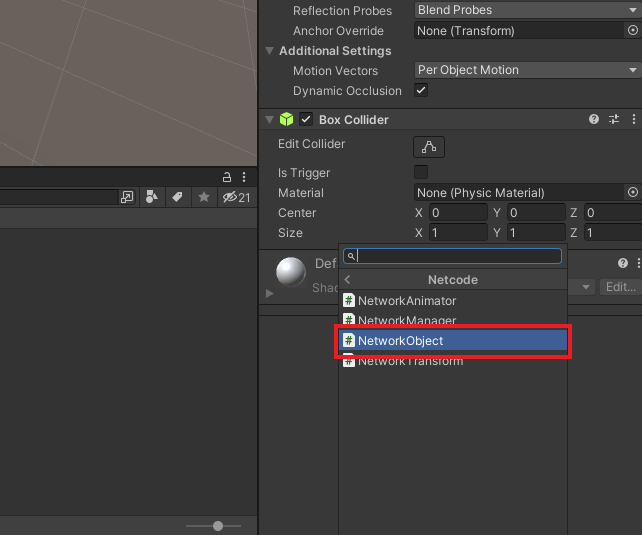Open Box Collider presets icon
Image resolution: width=642 pixels, height=535 pixels.
tap(614, 119)
